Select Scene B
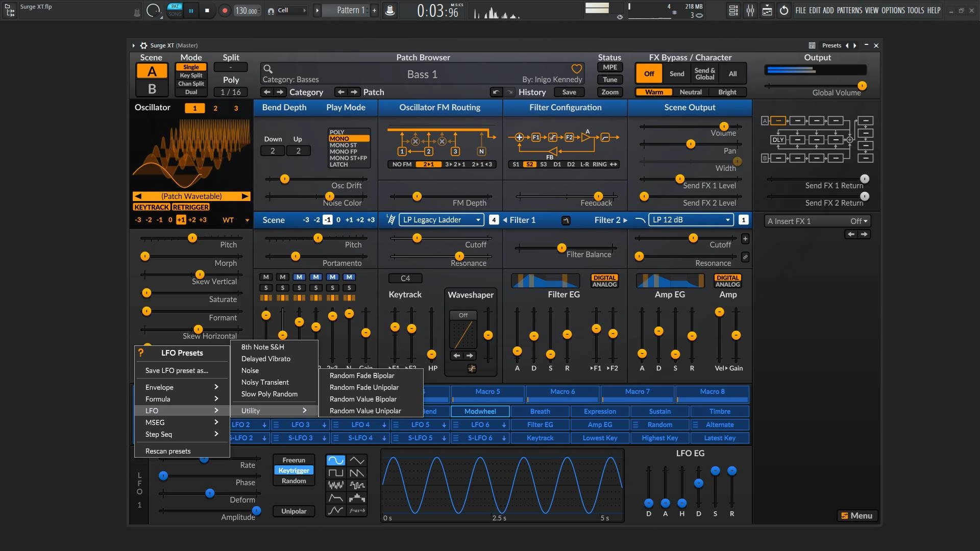Image resolution: width=980 pixels, height=551 pixels. (x=152, y=89)
